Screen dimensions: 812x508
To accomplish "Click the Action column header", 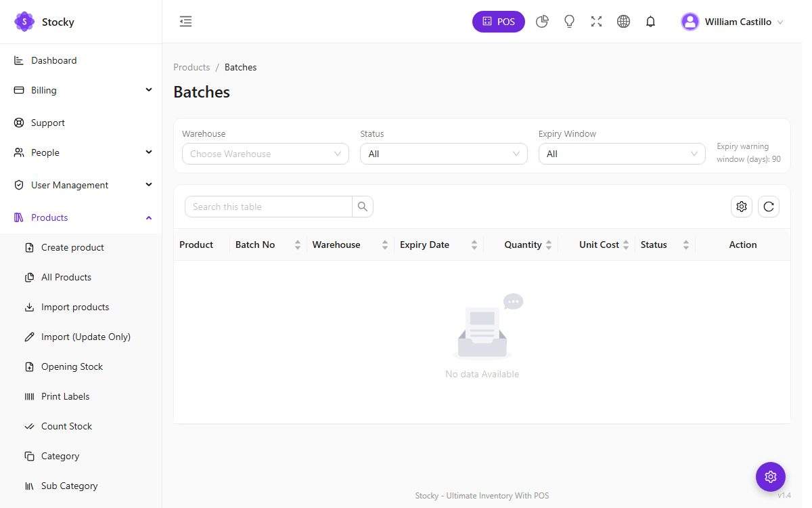I will (x=743, y=245).
